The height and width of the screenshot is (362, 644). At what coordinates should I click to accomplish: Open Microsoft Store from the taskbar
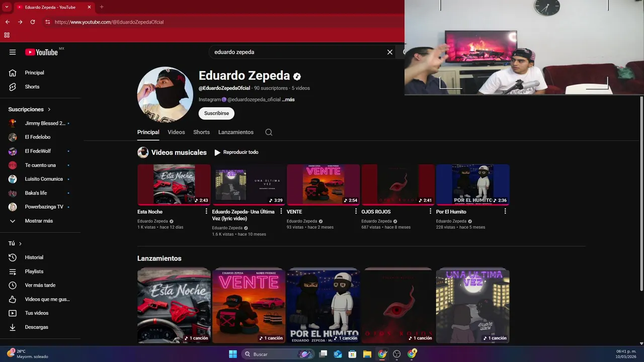[x=353, y=354]
